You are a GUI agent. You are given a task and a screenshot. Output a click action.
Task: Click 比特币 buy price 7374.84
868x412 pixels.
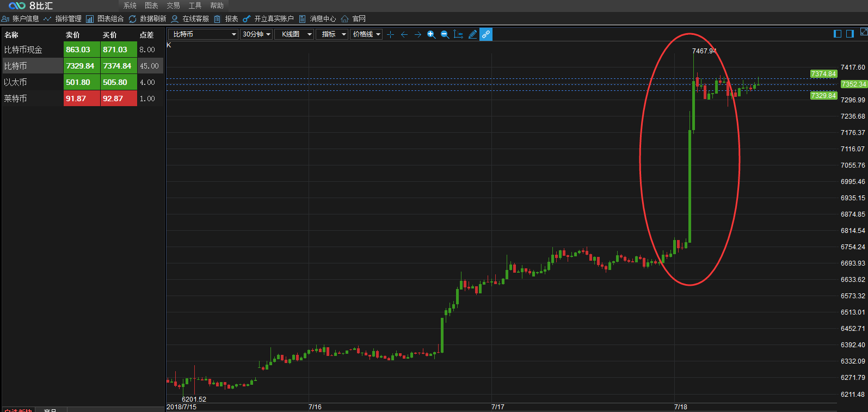coord(119,66)
